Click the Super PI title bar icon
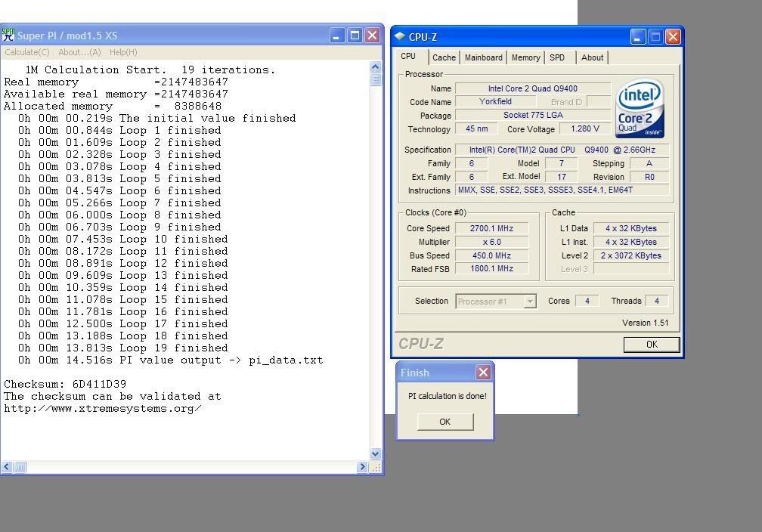Screen dimensions: 762x532 pos(8,35)
